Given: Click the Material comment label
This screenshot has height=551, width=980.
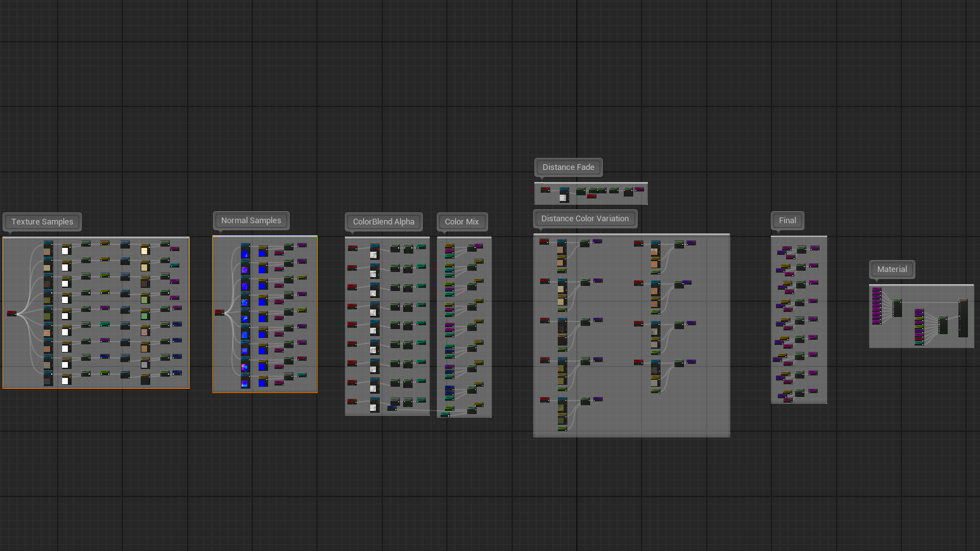Looking at the screenshot, I should (891, 269).
